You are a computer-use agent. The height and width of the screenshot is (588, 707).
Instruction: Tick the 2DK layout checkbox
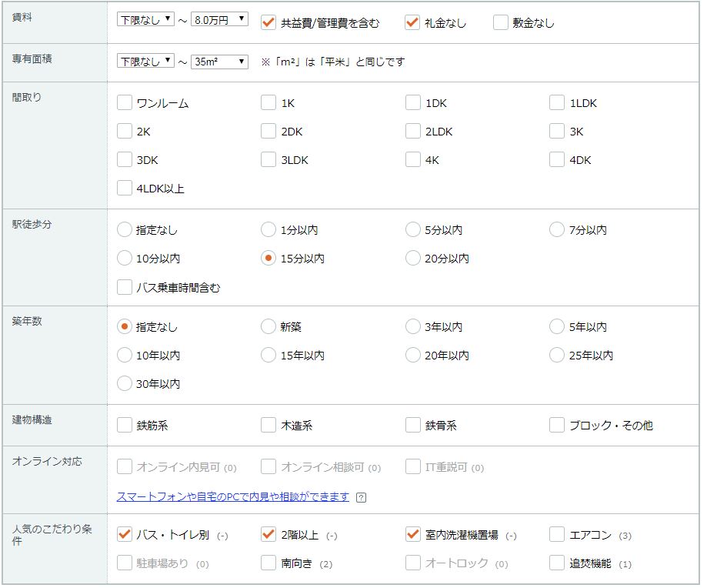point(268,132)
